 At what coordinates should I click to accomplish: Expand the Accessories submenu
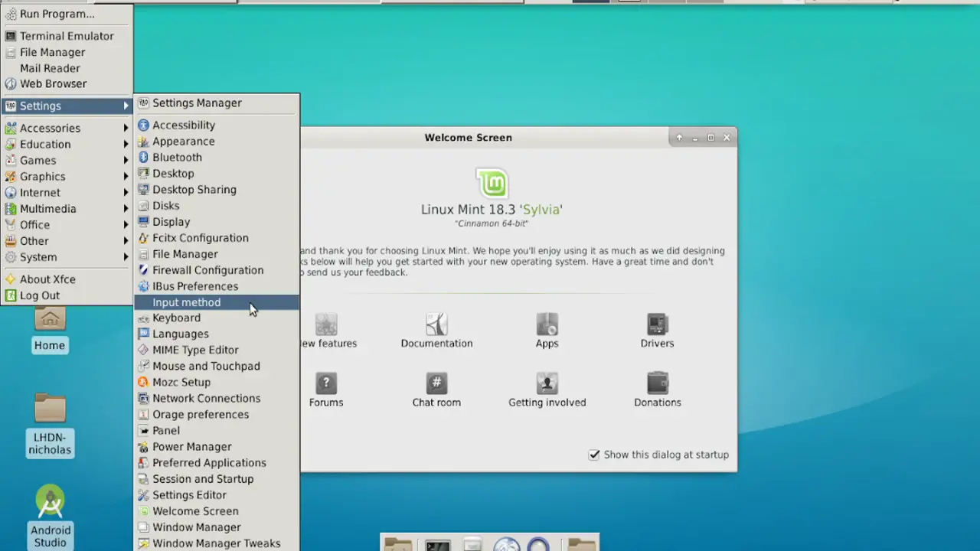click(x=67, y=128)
